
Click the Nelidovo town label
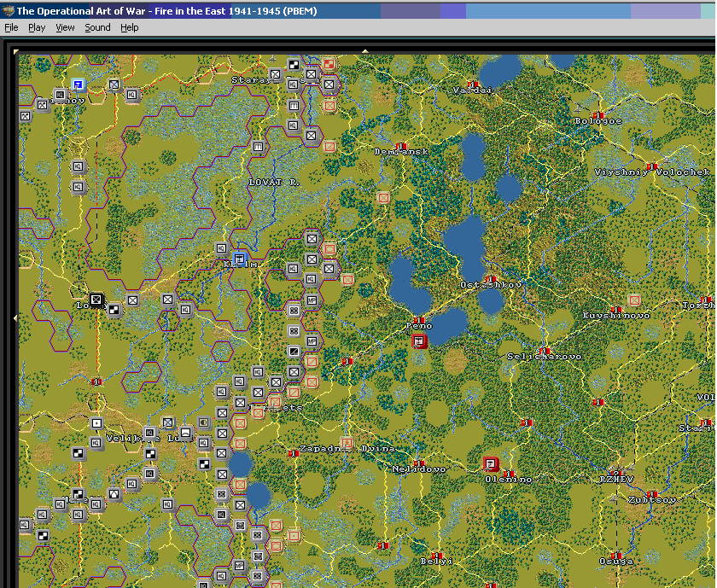(419, 469)
